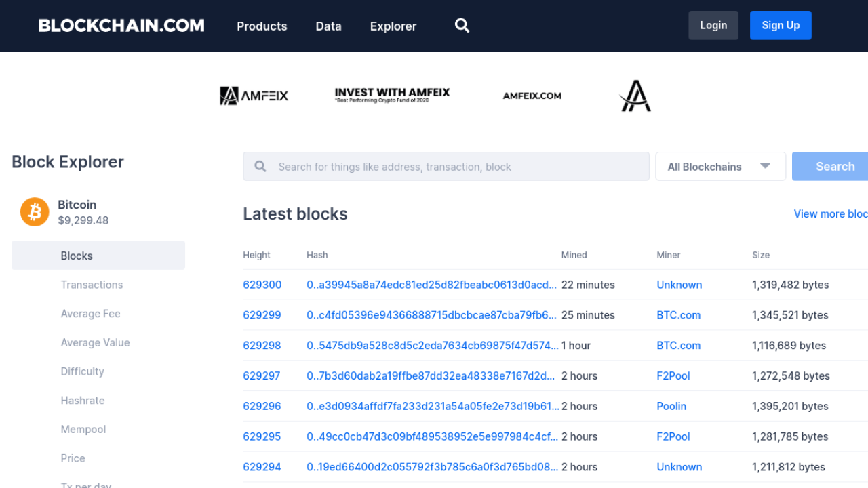Open block height 629295
Image resolution: width=868 pixels, height=488 pixels.
262,437
